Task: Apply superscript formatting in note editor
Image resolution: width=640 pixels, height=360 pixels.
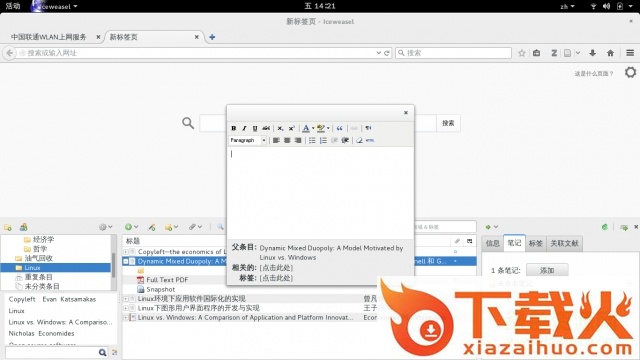Action: [291, 128]
